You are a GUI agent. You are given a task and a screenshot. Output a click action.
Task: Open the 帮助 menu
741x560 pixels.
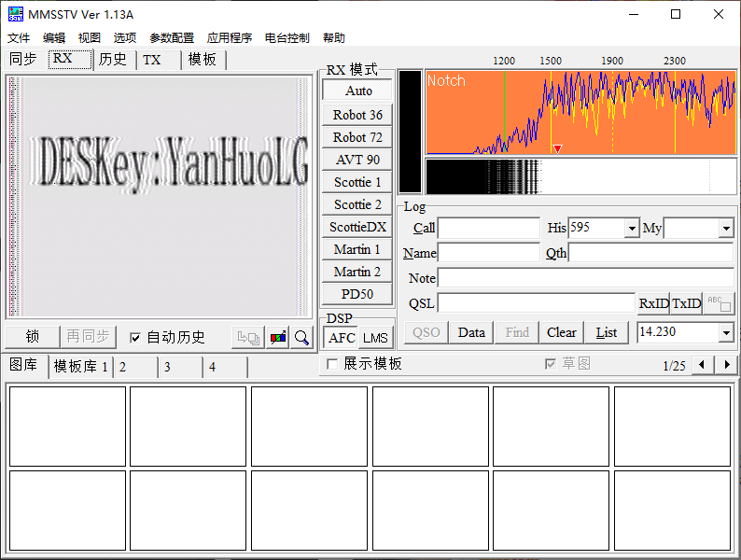point(334,38)
